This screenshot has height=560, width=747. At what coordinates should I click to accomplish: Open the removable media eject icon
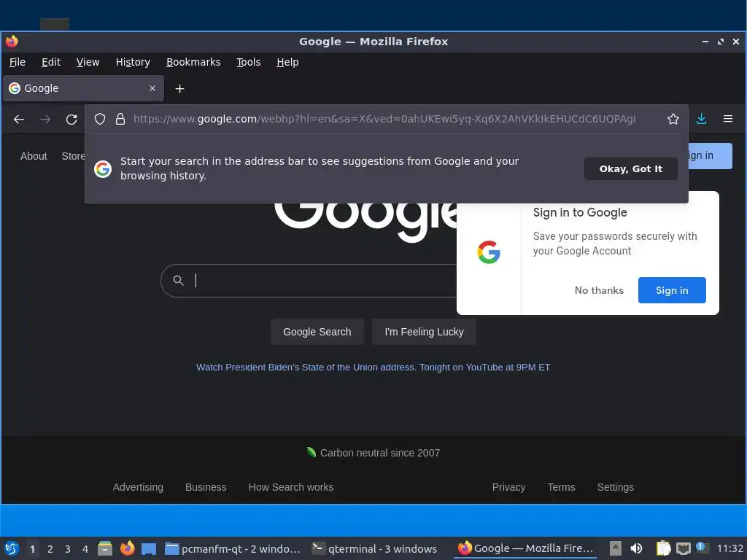(616, 548)
